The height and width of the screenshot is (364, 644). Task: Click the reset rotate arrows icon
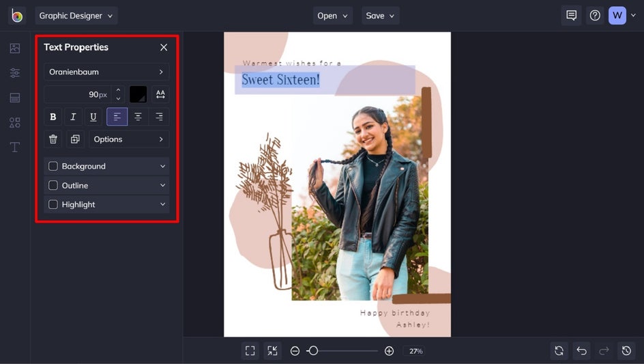point(559,351)
